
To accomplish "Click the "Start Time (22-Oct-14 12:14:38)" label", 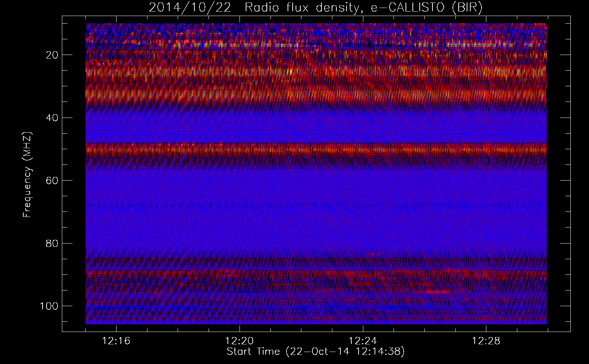I will (316, 352).
